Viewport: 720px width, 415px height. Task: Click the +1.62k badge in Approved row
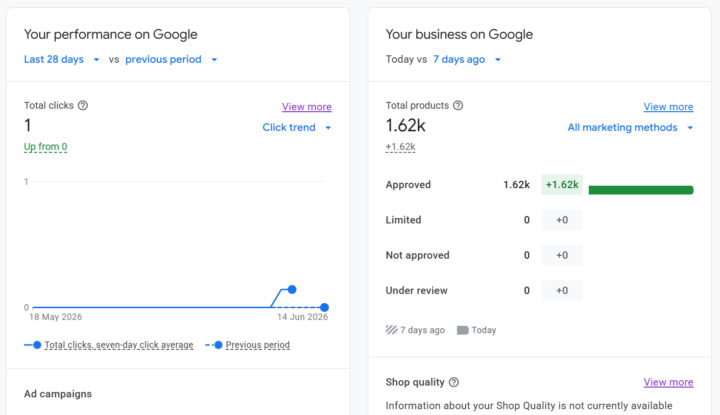click(562, 185)
